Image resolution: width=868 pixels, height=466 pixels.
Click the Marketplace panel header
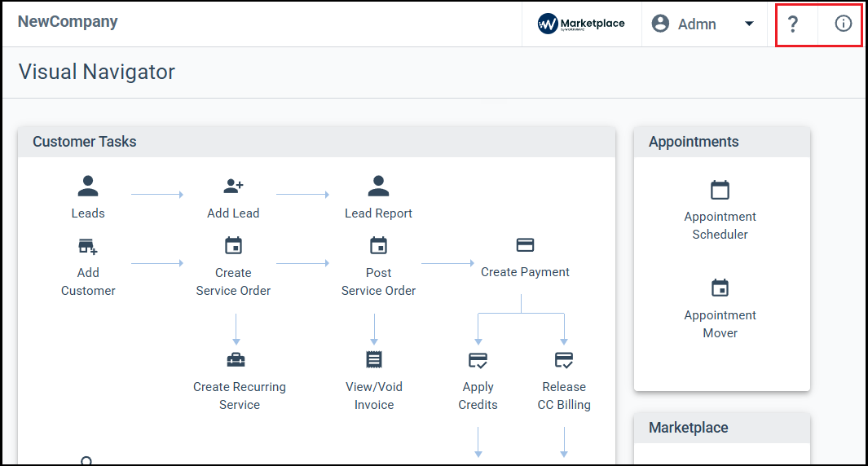(689, 428)
